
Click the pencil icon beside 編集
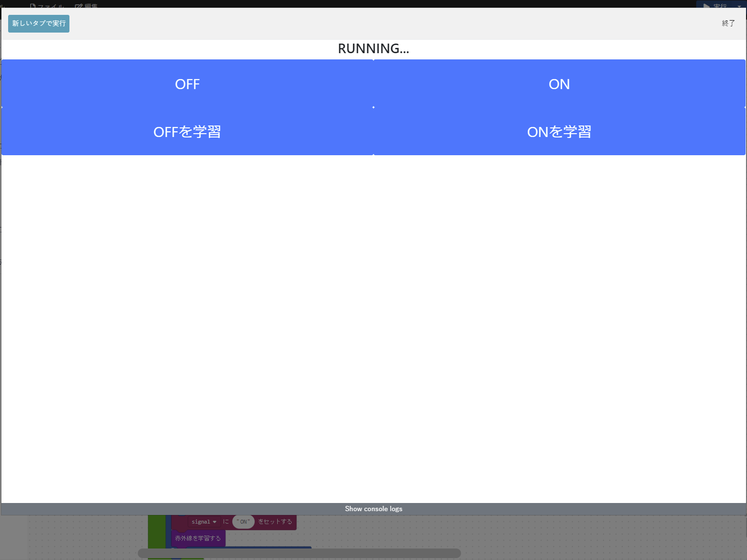pyautogui.click(x=79, y=6)
